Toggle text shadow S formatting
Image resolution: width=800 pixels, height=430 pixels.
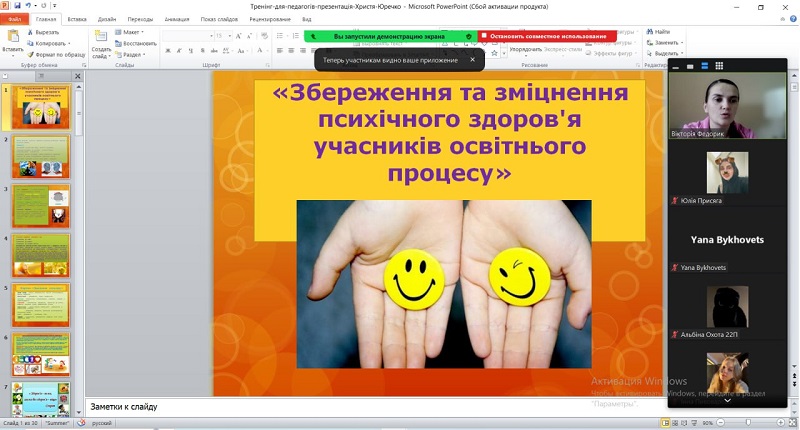coord(203,50)
